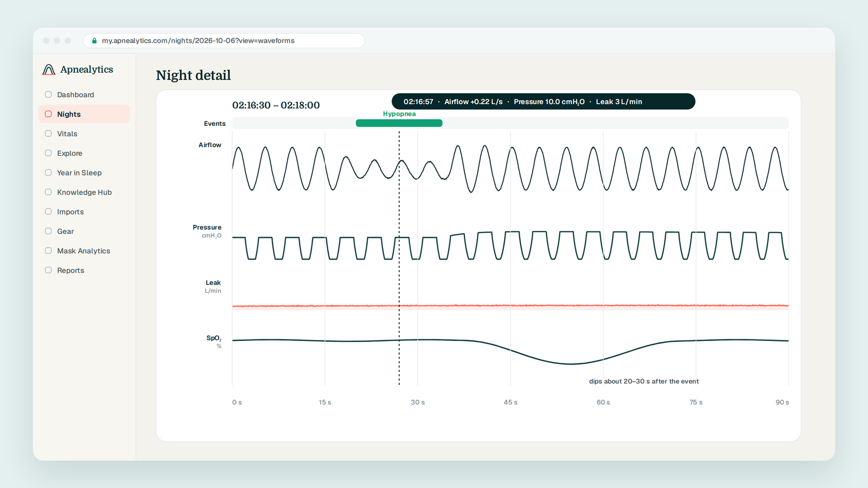868x488 pixels.
Task: Open the Explore section
Action: 84,153
